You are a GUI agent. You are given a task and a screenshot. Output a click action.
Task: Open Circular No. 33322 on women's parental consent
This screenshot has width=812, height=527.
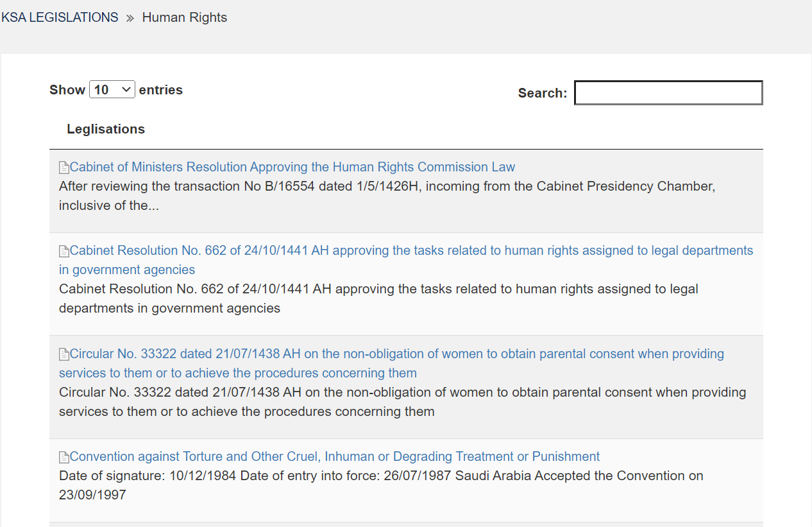[x=396, y=354]
